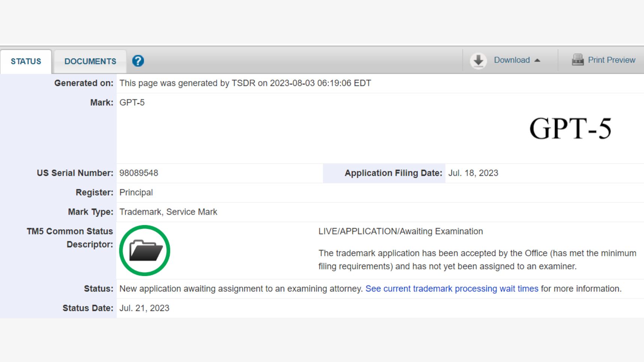Viewport: 644px width, 362px height.
Task: Click the printer icon
Action: [577, 60]
